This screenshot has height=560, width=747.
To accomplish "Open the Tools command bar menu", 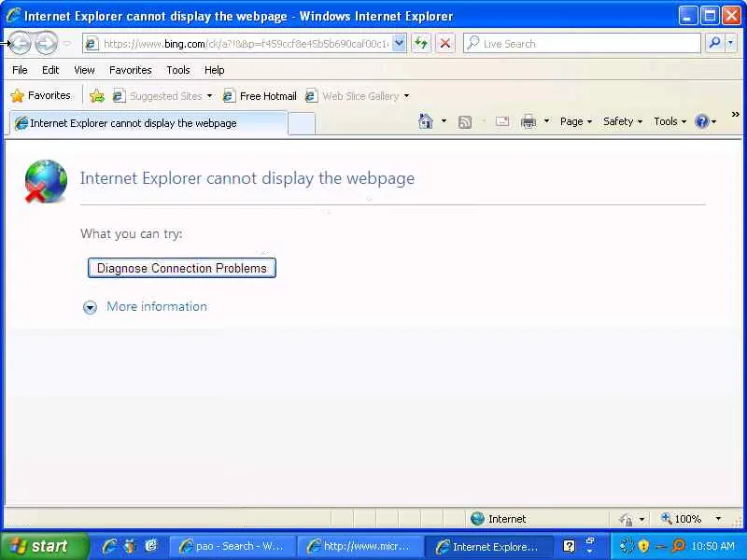I will 669,122.
